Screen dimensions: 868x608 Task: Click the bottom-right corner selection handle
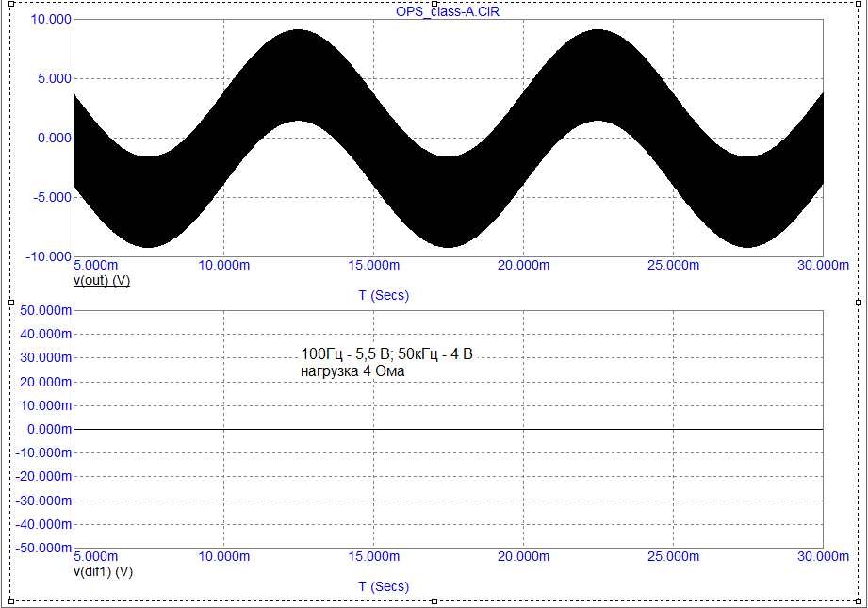tap(859, 600)
